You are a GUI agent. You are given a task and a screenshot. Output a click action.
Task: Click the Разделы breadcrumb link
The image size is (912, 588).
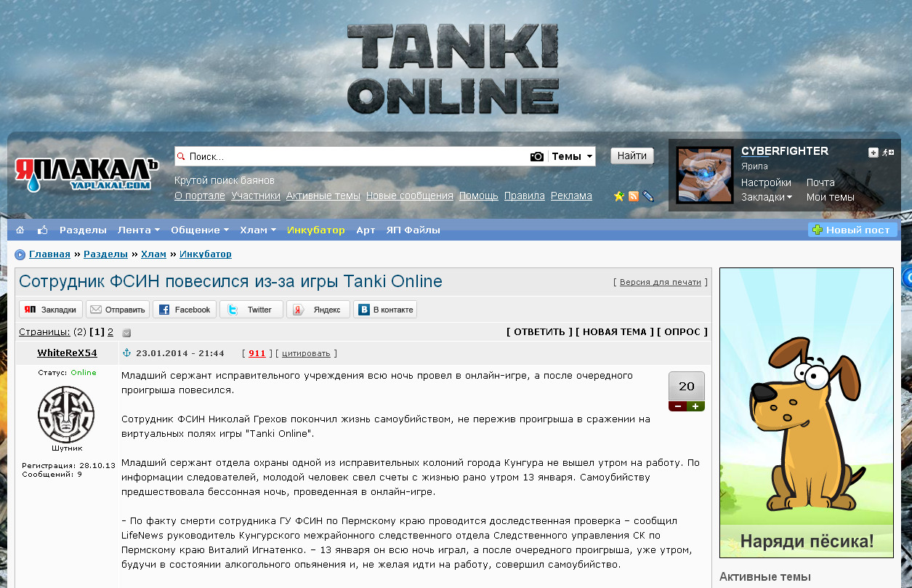(x=105, y=254)
